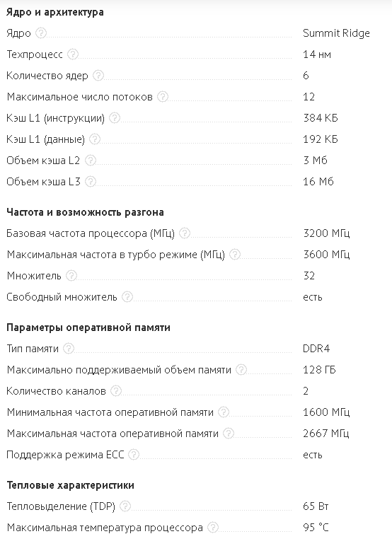Click help icon for Базовая частота процессора
This screenshot has height=546, width=392.
185,233
